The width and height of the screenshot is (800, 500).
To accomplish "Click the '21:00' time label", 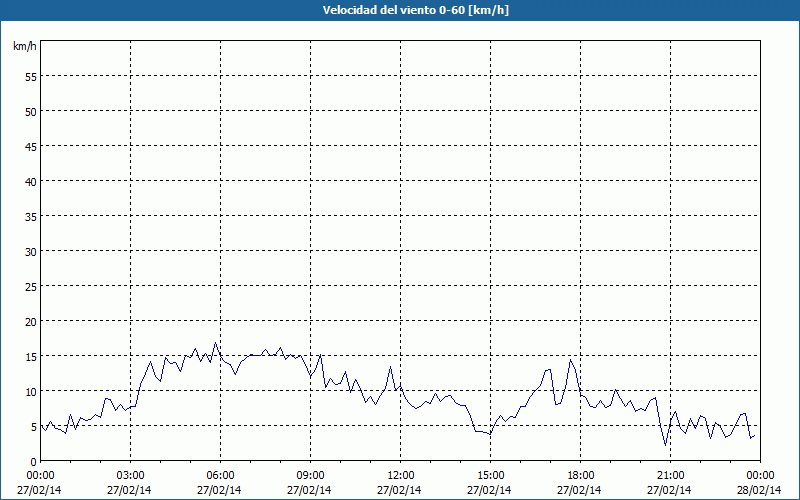I will click(x=670, y=476).
